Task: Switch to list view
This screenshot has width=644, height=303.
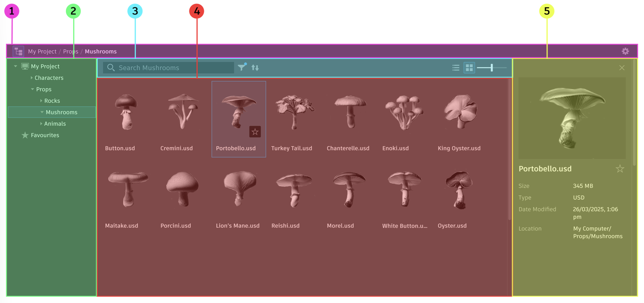Action: (456, 68)
